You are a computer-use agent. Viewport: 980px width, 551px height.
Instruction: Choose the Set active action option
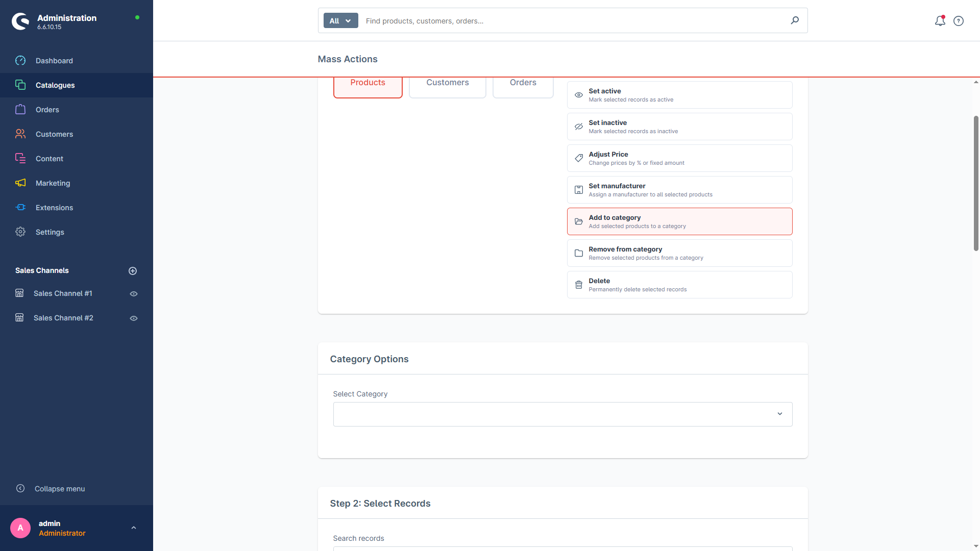coord(679,95)
